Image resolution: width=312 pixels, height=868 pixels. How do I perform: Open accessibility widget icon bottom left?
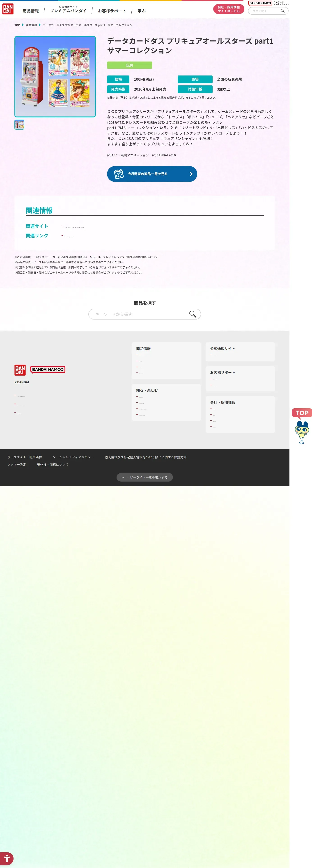pyautogui.click(x=6, y=858)
